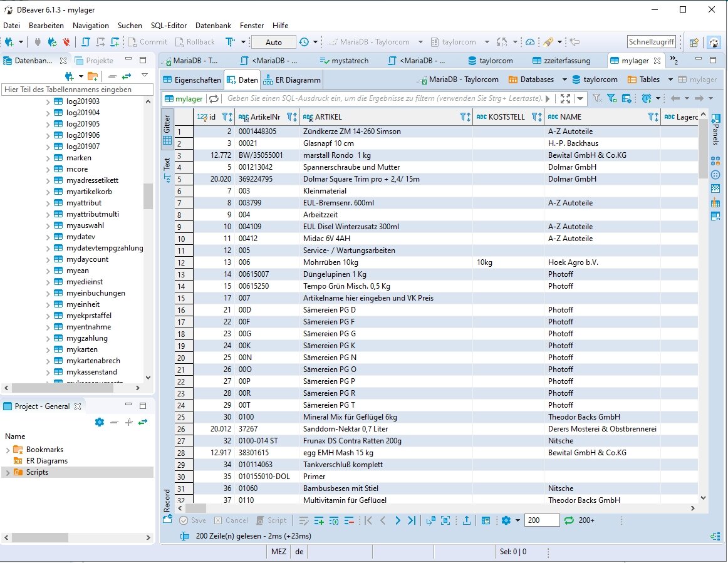Click the filter icon on the ARTIKEL column

[464, 117]
